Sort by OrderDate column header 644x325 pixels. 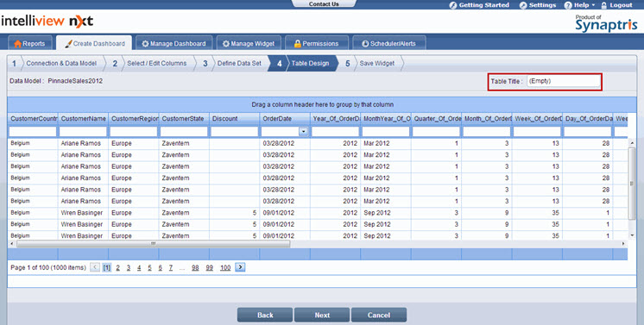coord(285,119)
